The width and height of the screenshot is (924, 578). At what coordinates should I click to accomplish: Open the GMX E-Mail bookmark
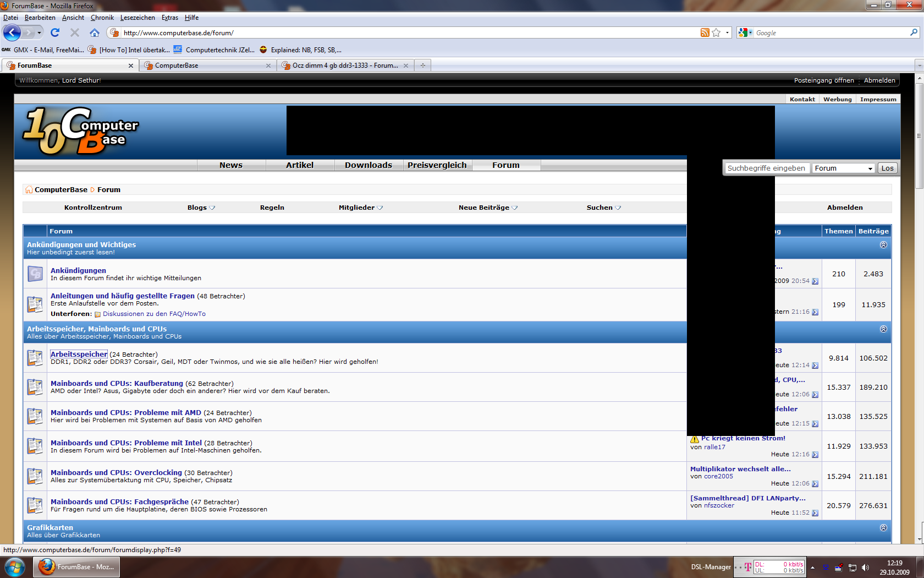43,50
